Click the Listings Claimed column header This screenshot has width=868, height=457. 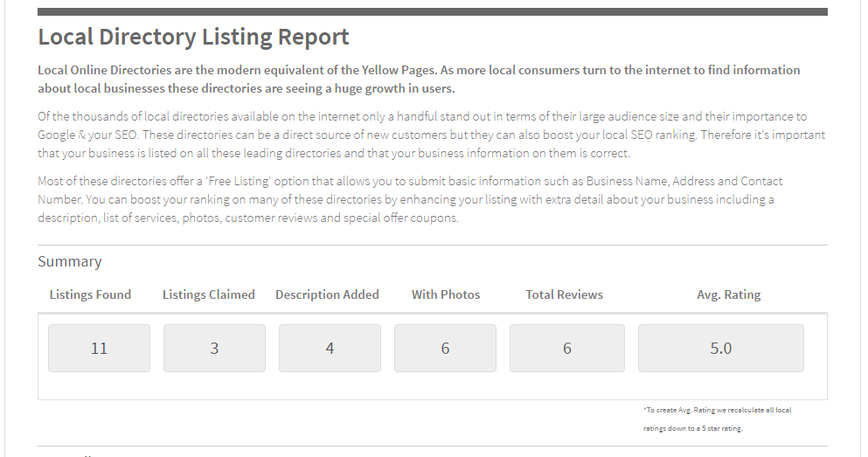[209, 294]
